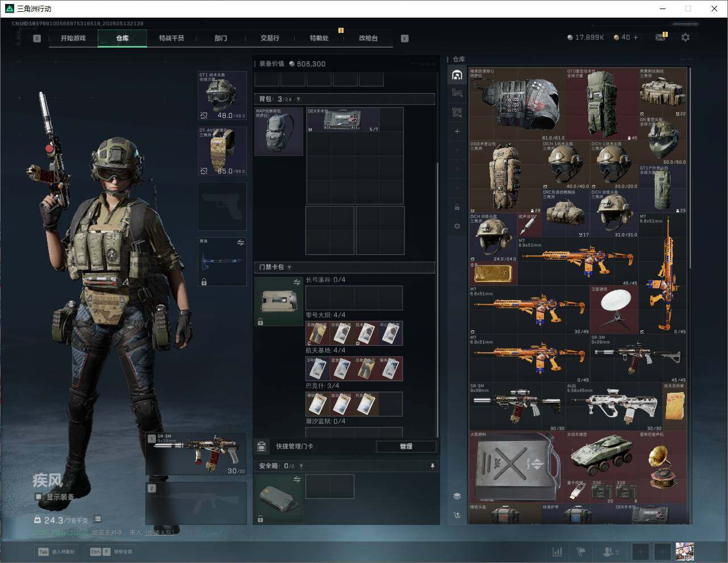Open the settings gear in top bar

pos(685,37)
